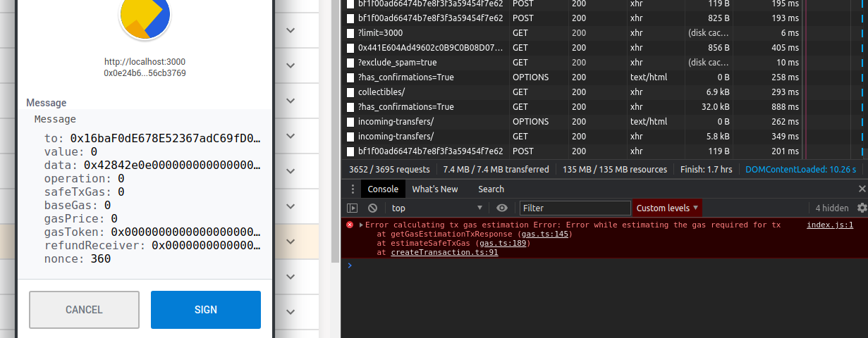
Task: Click the 'Finish: 1.7 hrs' status
Action: 706,170
